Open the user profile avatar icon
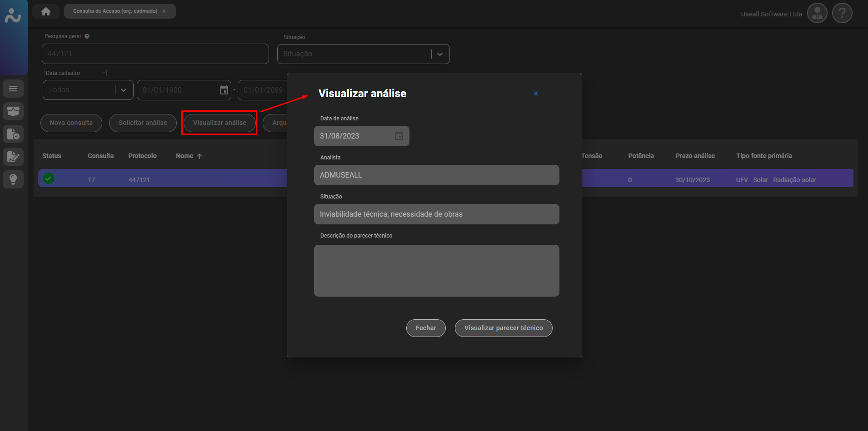 [817, 13]
